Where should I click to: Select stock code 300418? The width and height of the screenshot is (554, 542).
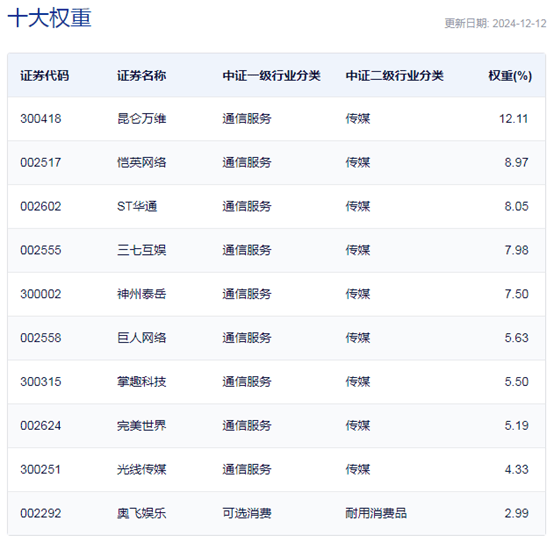click(41, 119)
